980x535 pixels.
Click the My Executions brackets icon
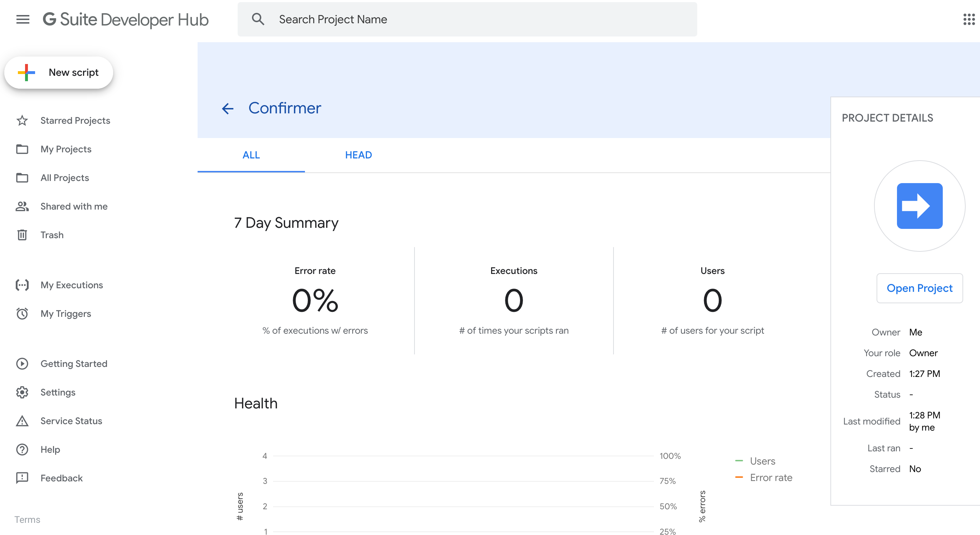[22, 285]
